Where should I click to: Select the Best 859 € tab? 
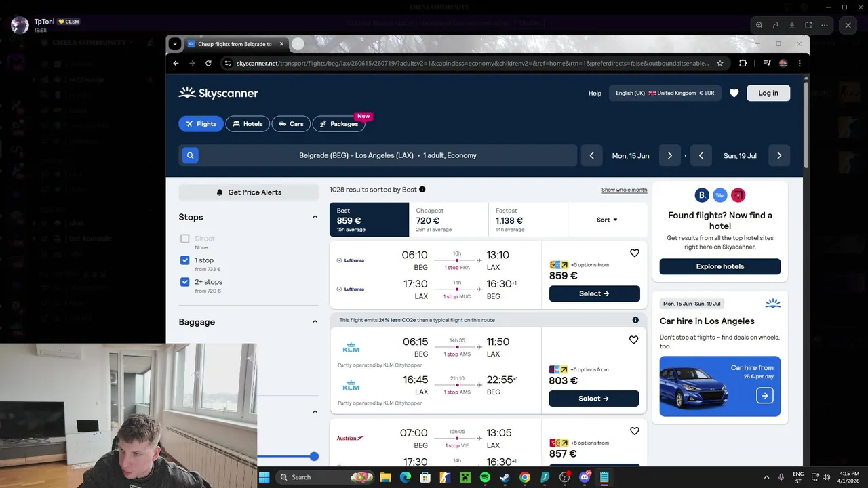369,220
